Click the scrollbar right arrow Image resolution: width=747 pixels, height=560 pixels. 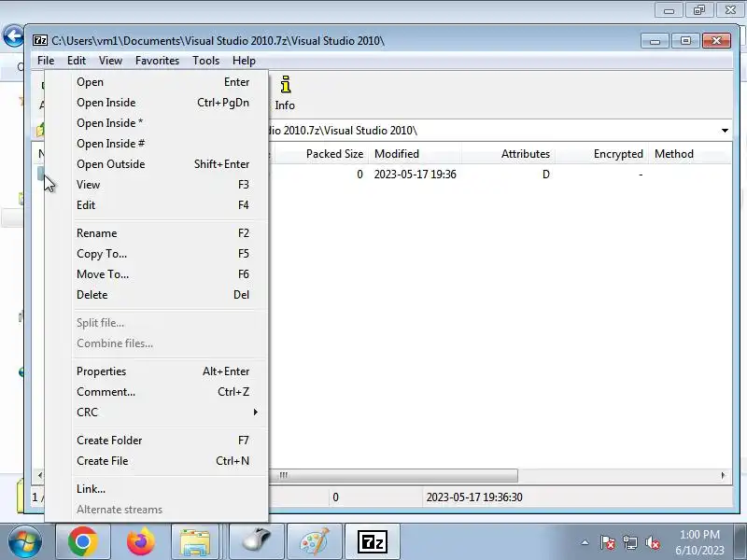(723, 475)
